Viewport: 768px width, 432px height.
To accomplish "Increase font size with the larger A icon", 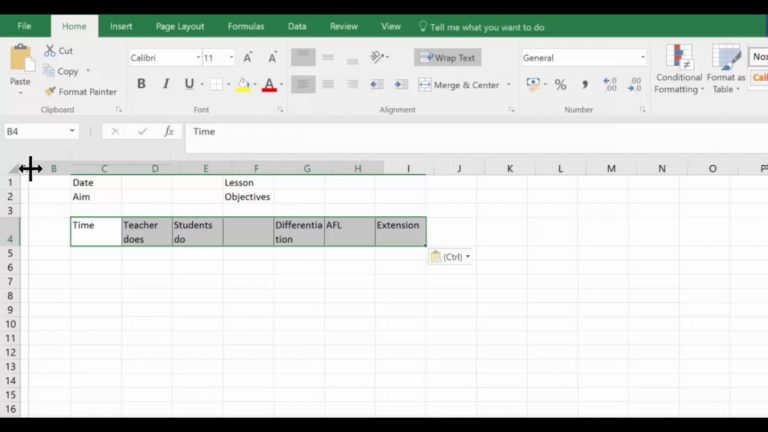I will [247, 58].
